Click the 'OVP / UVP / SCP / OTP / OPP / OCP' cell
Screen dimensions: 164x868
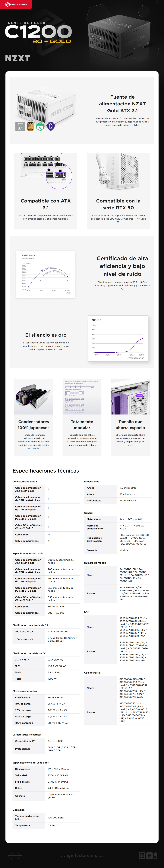[62, 749]
